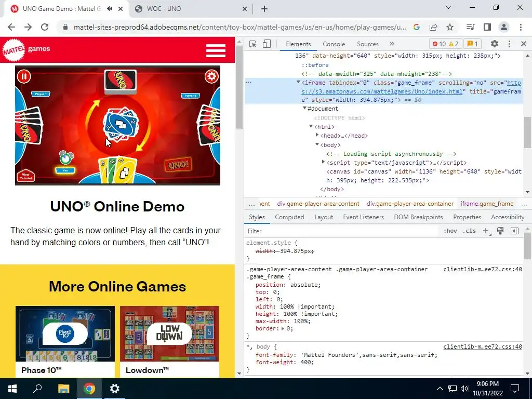This screenshot has width=532, height=399.
Task: Toggle the device toolbar in DevTools
Action: click(x=267, y=44)
